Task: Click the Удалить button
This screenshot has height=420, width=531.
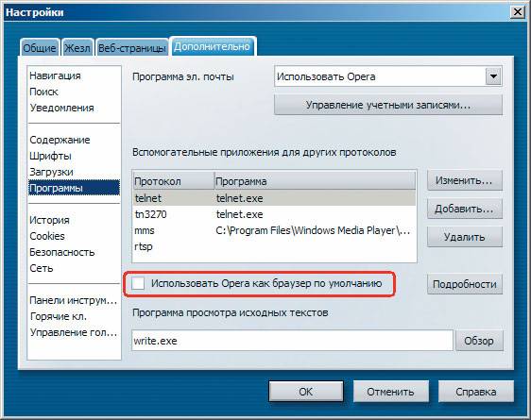Action: click(x=464, y=237)
